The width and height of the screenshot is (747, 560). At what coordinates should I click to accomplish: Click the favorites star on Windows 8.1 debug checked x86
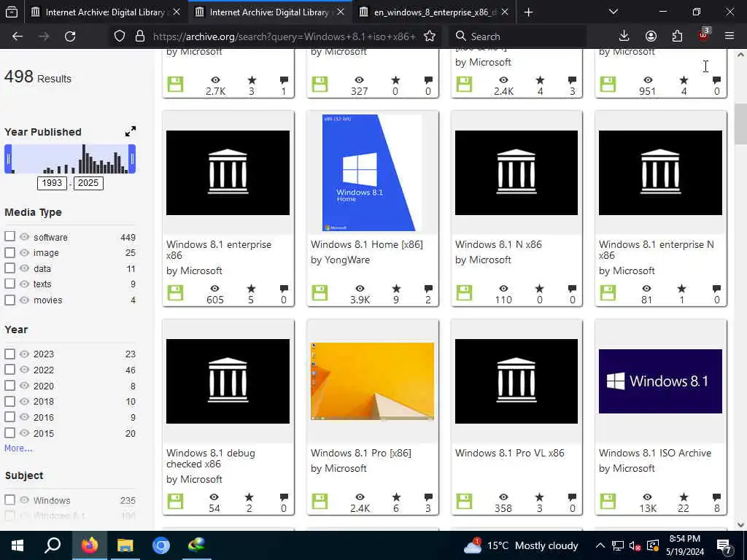(249, 497)
